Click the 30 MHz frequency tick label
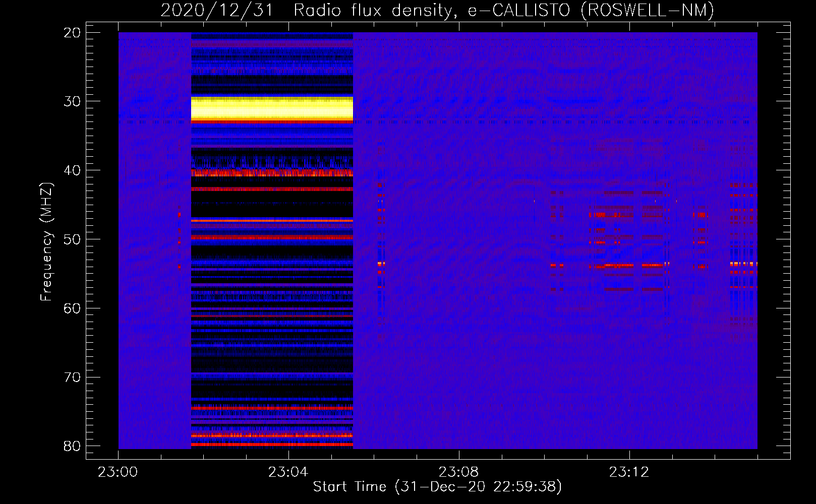This screenshot has height=504, width=816. (72, 101)
